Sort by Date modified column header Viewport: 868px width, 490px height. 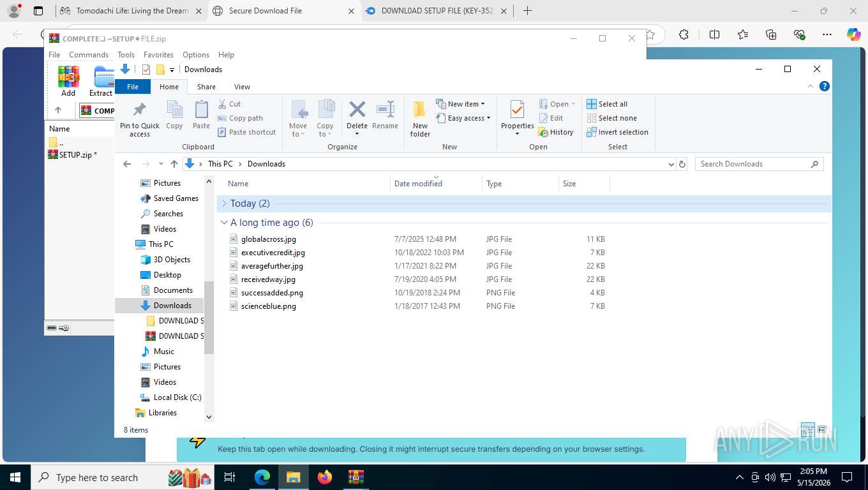(x=436, y=183)
